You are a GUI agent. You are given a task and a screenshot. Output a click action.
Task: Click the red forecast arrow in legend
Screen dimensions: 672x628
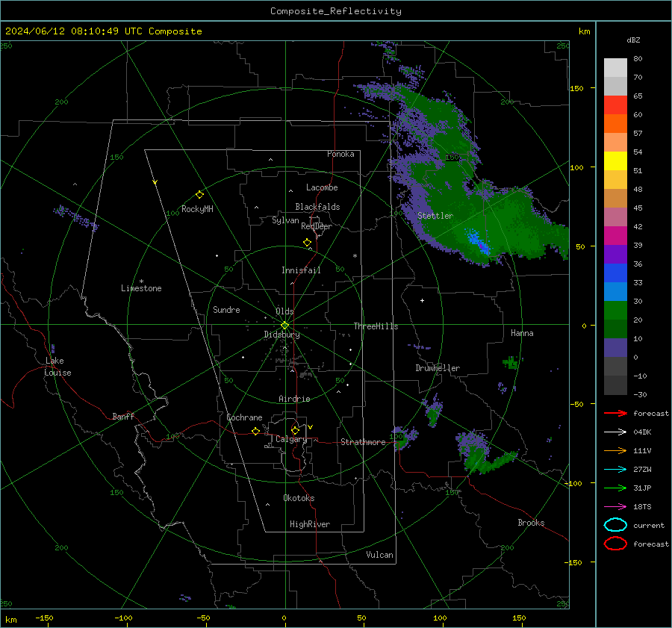click(x=615, y=413)
